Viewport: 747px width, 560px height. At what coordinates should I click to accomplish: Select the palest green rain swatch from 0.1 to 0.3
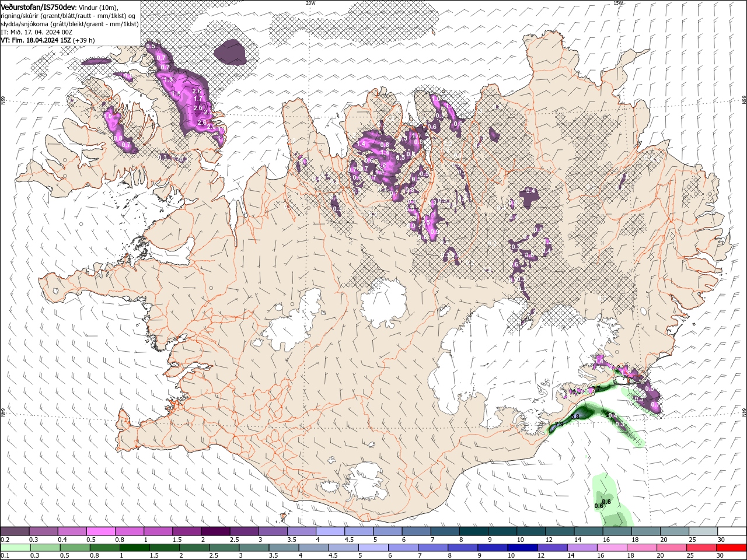tap(15, 548)
